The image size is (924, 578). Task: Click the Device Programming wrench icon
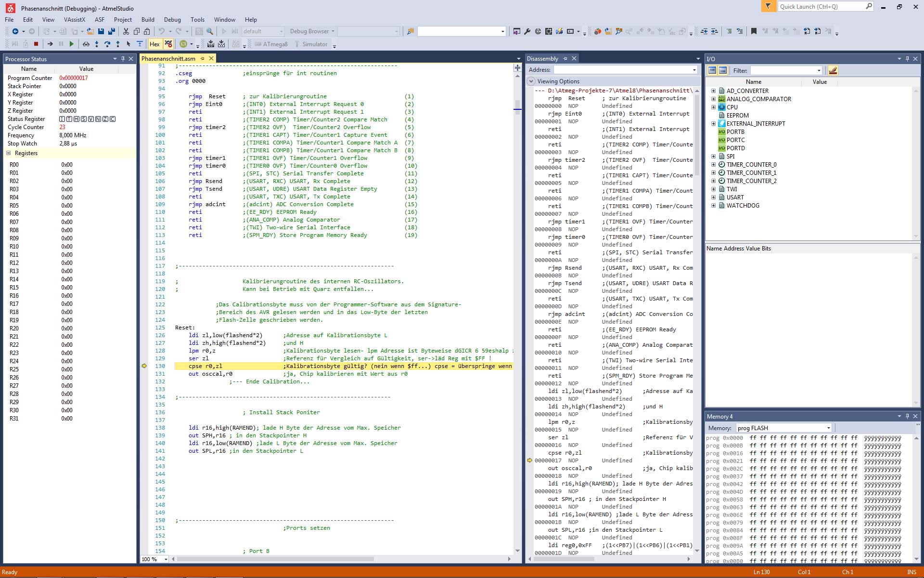click(x=527, y=31)
